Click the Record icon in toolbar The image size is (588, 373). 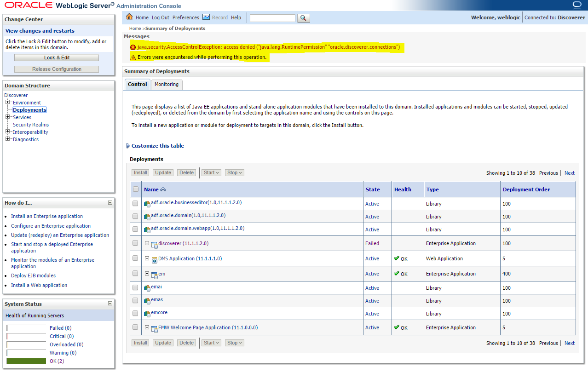206,17
